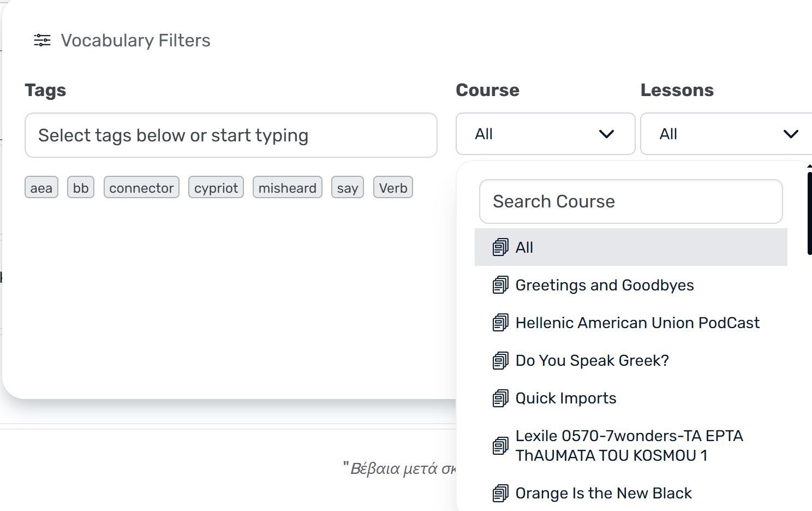The image size is (812, 511).
Task: Focus the Search Course input field
Action: [x=630, y=201]
